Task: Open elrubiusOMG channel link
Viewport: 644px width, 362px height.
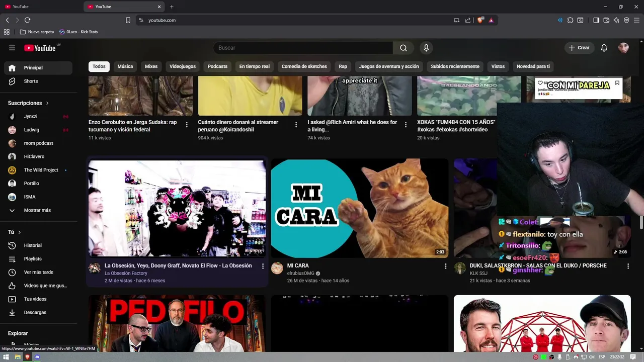Action: tap(301, 274)
